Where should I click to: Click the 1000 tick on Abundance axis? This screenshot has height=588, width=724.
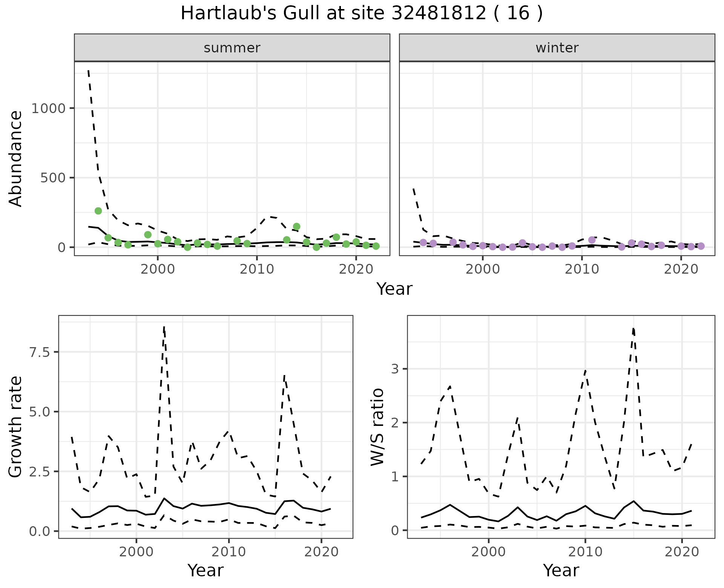48,109
